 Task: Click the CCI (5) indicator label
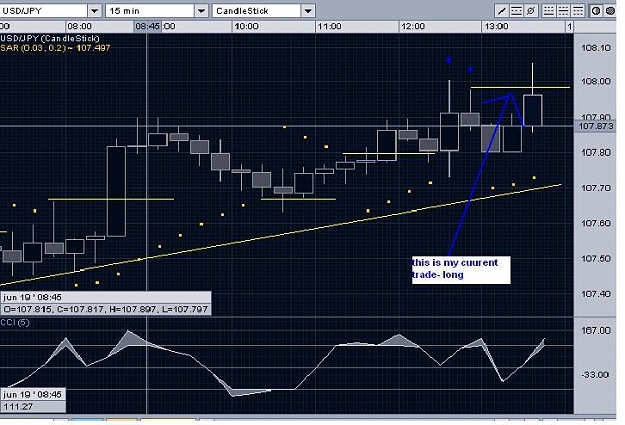coord(15,322)
